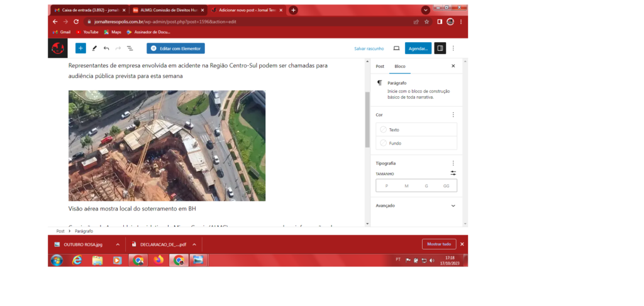The height and width of the screenshot is (306, 644).
Task: Click the paragraph block pilcrow icon
Action: coord(379,83)
